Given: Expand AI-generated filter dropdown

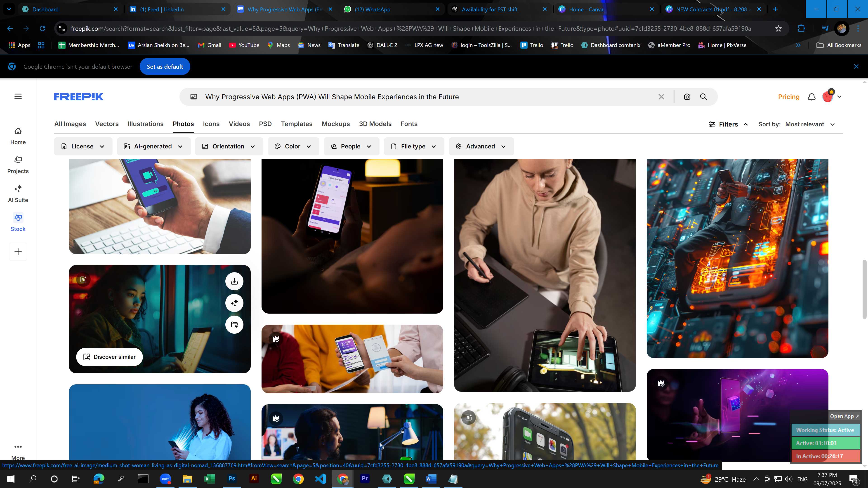Looking at the screenshot, I should [154, 146].
